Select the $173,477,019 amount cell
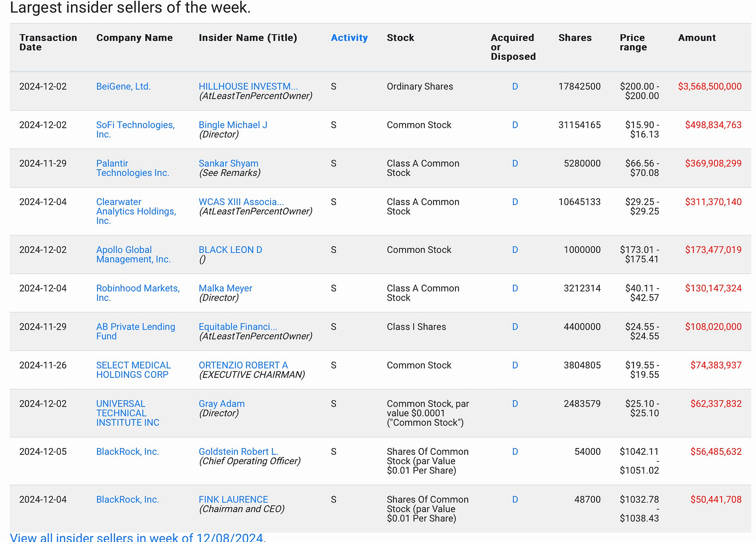Screen dimensions: 756x542 [713, 250]
